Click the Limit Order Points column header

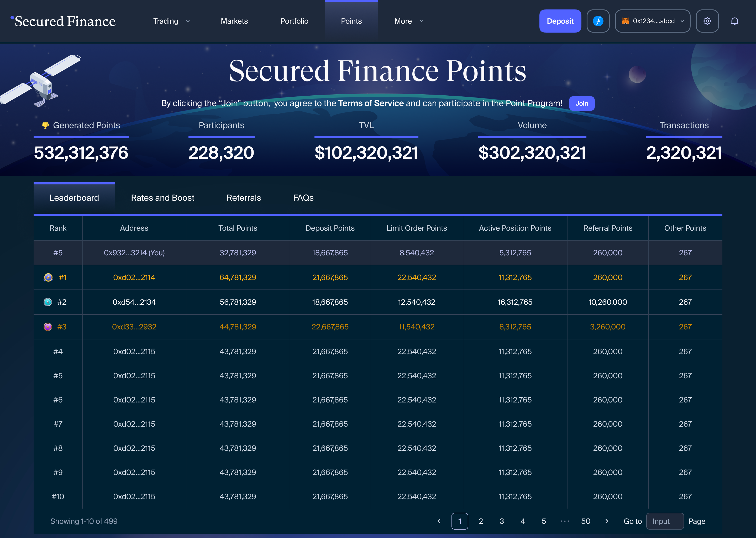click(417, 228)
